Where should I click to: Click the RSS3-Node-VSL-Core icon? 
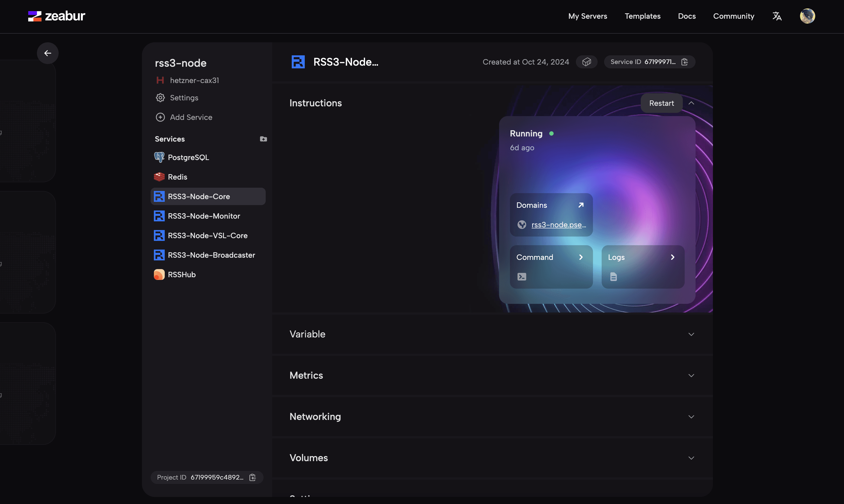point(159,235)
